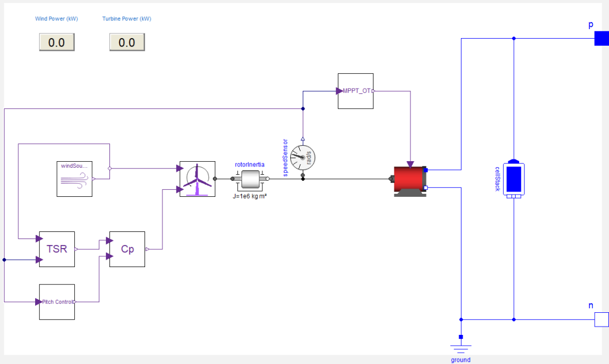Click the speedSensor gauge icon

303,158
